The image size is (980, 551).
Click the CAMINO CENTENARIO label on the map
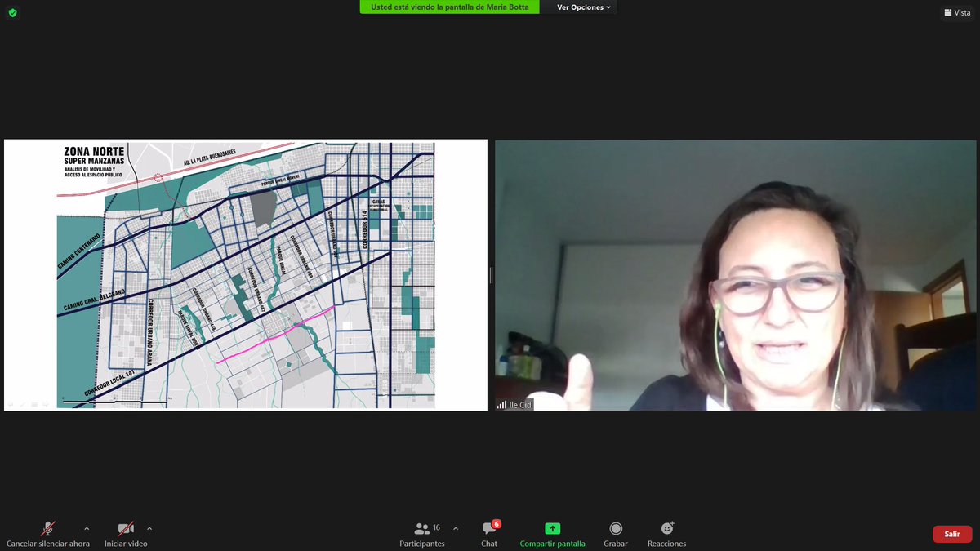pyautogui.click(x=78, y=252)
